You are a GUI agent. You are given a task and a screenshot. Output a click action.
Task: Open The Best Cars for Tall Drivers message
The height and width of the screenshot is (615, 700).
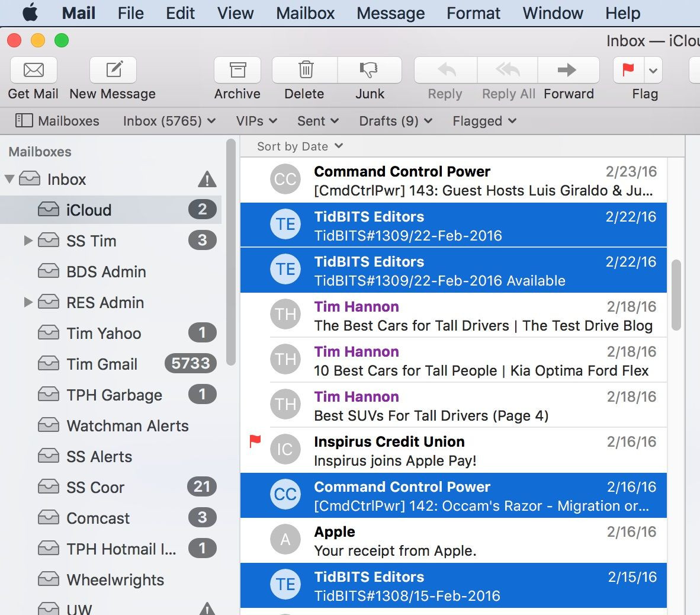(454, 315)
